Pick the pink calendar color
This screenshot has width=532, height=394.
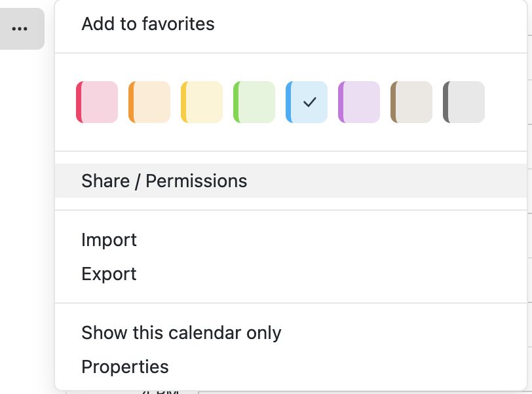pos(98,102)
